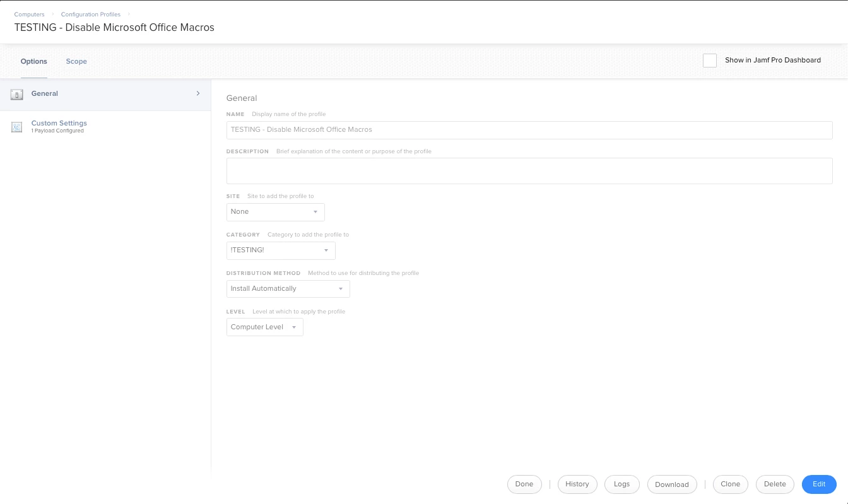Click the 'DISTRIBUTION METHOD' field label

click(264, 274)
